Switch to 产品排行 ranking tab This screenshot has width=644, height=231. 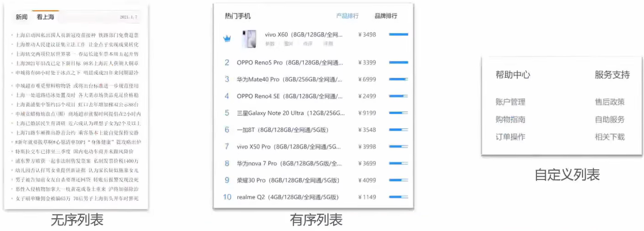(347, 16)
